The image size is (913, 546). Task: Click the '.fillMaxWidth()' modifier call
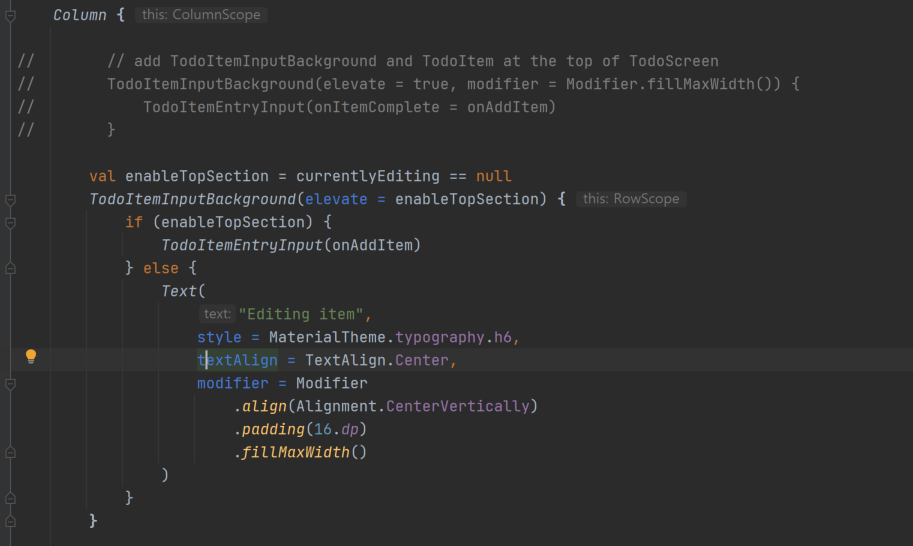coord(300,452)
